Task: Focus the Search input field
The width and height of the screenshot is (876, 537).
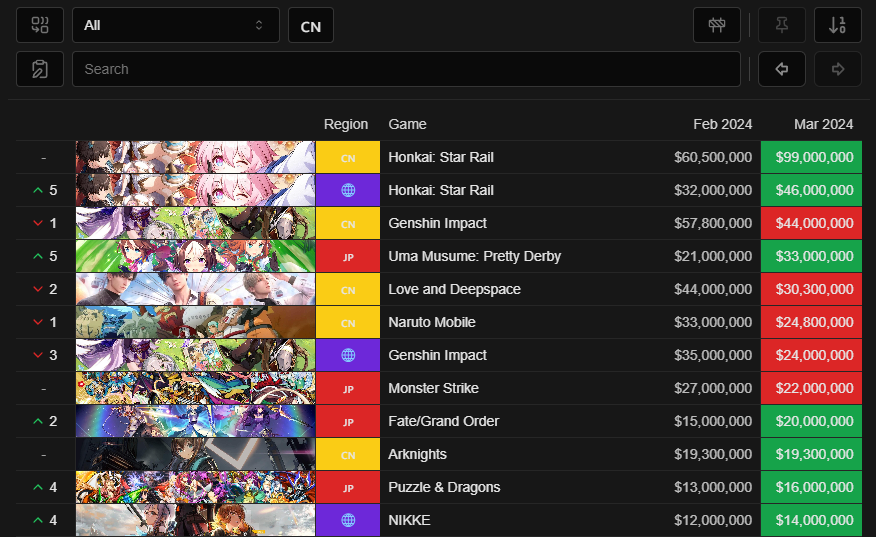Action: 406,69
